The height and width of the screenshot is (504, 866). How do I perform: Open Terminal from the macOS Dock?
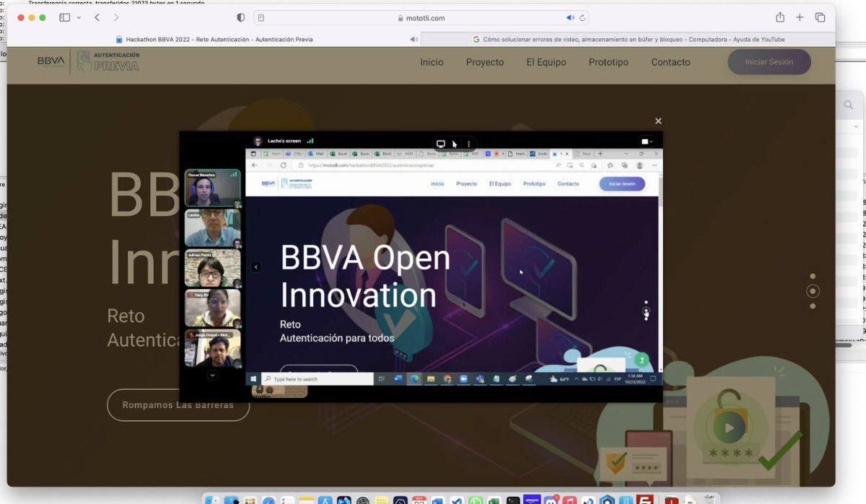pyautogui.click(x=513, y=500)
